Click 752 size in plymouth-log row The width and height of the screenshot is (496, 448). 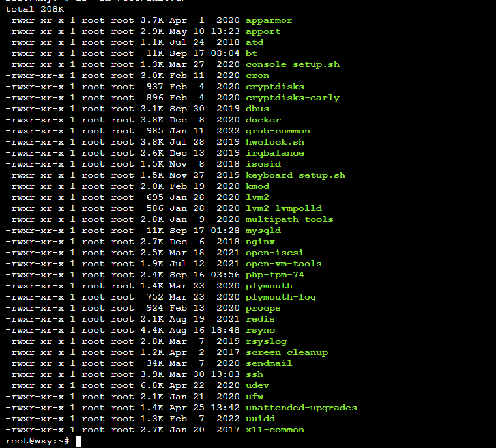(154, 297)
